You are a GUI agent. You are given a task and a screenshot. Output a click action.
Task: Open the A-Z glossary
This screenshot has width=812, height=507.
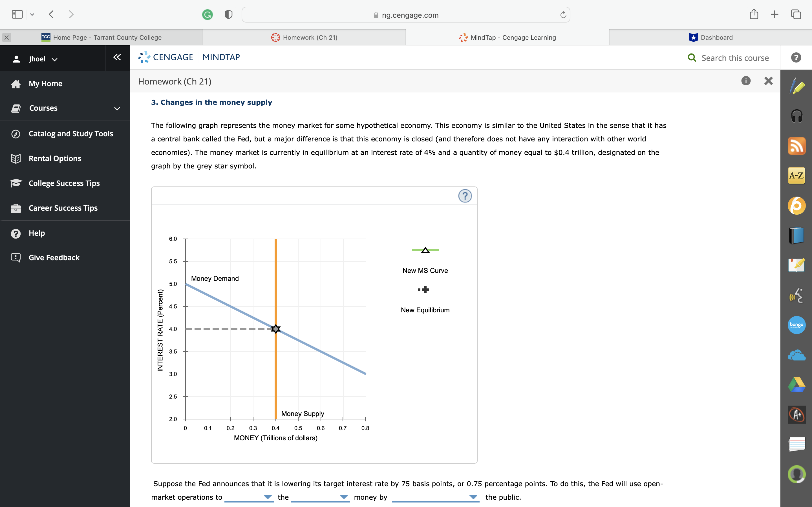797,175
